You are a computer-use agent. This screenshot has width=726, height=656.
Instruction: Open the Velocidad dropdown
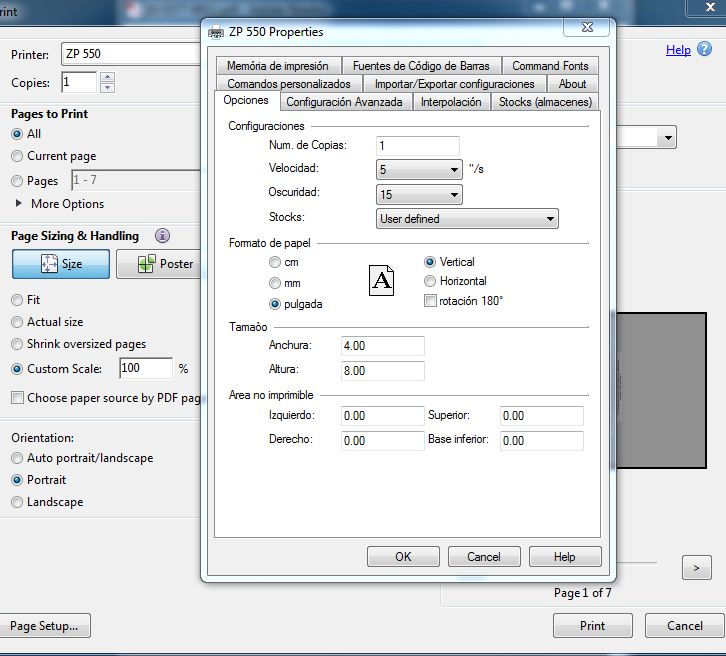[x=419, y=170]
